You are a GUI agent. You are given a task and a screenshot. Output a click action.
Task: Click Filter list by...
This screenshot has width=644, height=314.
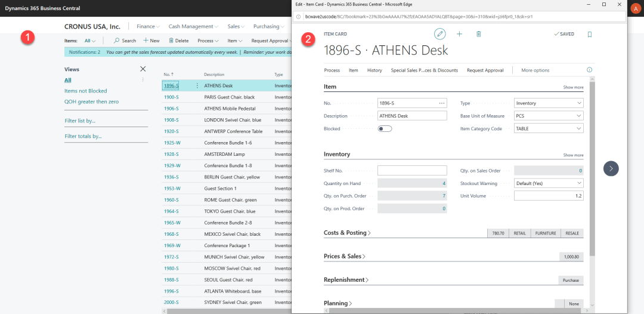[x=80, y=121]
